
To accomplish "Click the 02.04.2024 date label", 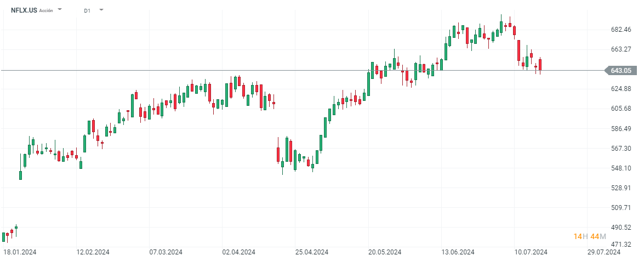I will 238,252.
